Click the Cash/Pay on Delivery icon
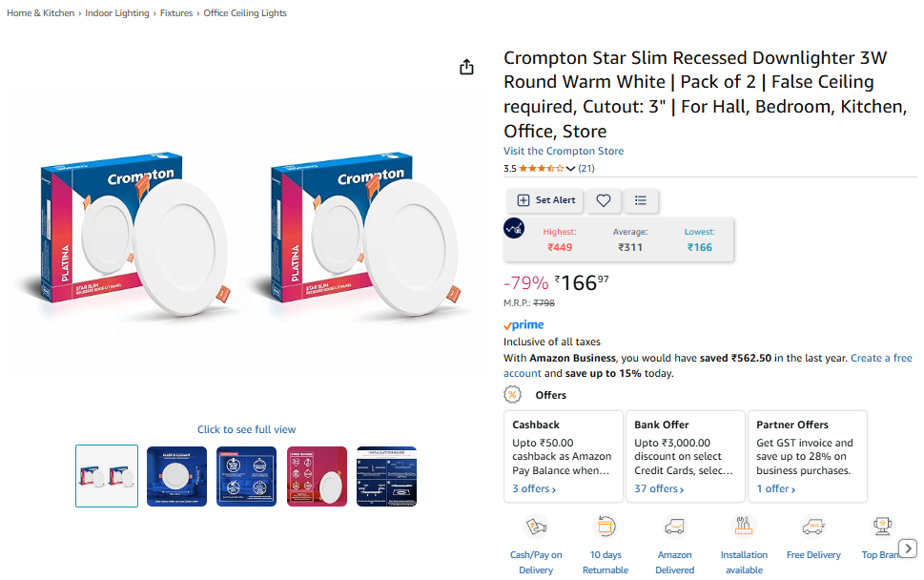 pyautogui.click(x=536, y=526)
